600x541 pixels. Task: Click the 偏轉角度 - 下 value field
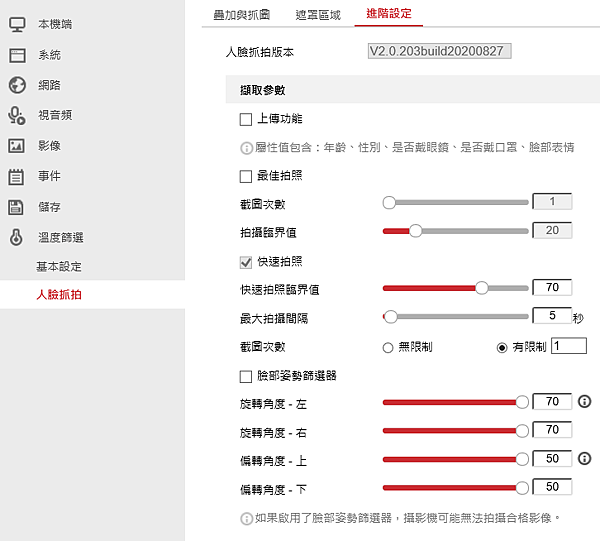tap(552, 487)
